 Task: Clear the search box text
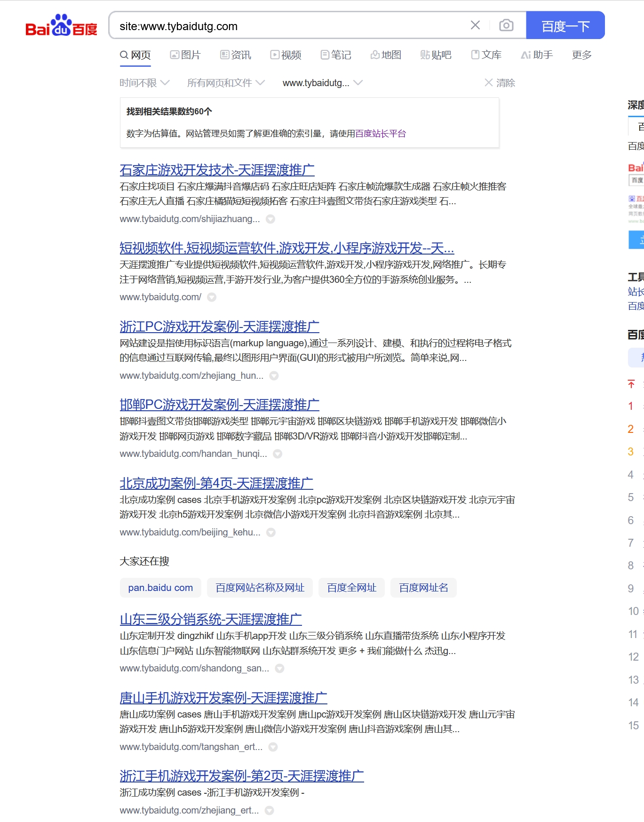pyautogui.click(x=475, y=25)
